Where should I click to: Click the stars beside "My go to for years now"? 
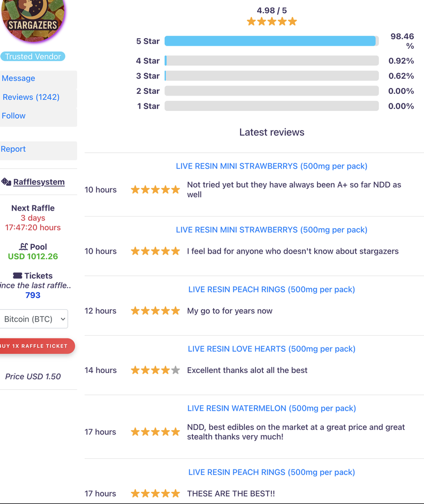pos(155,311)
